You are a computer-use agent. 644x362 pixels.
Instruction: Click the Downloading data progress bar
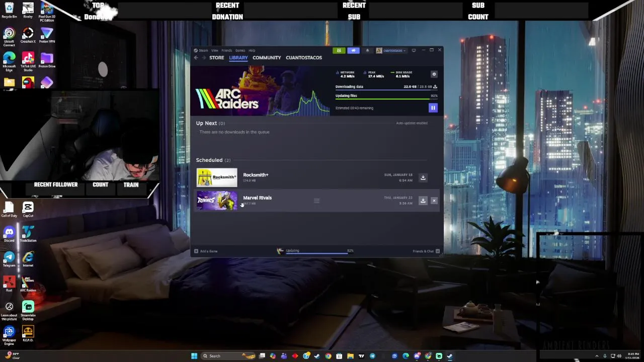click(386, 90)
